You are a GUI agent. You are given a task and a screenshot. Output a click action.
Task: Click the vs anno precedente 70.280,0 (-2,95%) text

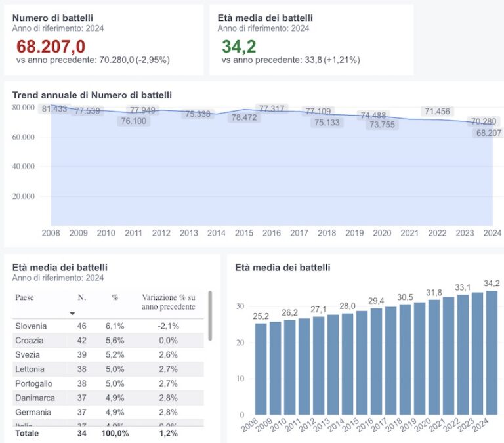coord(93,60)
